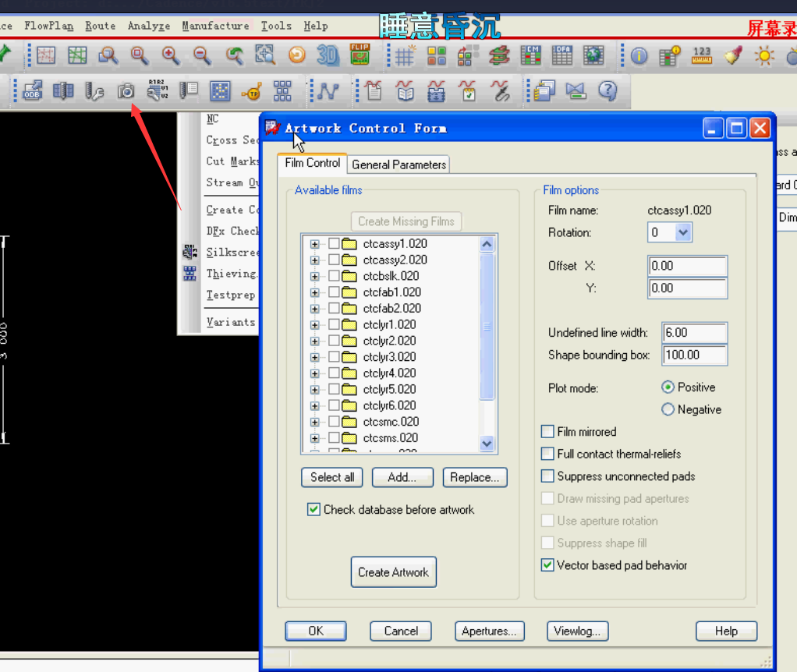This screenshot has height=672, width=797.
Task: Expand the ctcassy2.020 film node
Action: pyautogui.click(x=314, y=260)
